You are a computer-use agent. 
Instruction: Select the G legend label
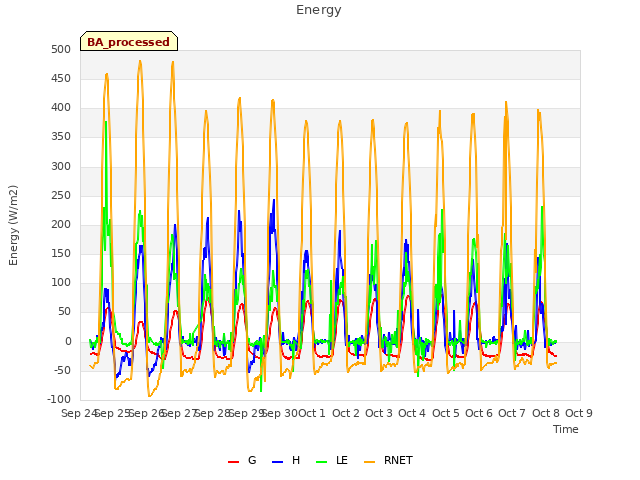point(252,460)
